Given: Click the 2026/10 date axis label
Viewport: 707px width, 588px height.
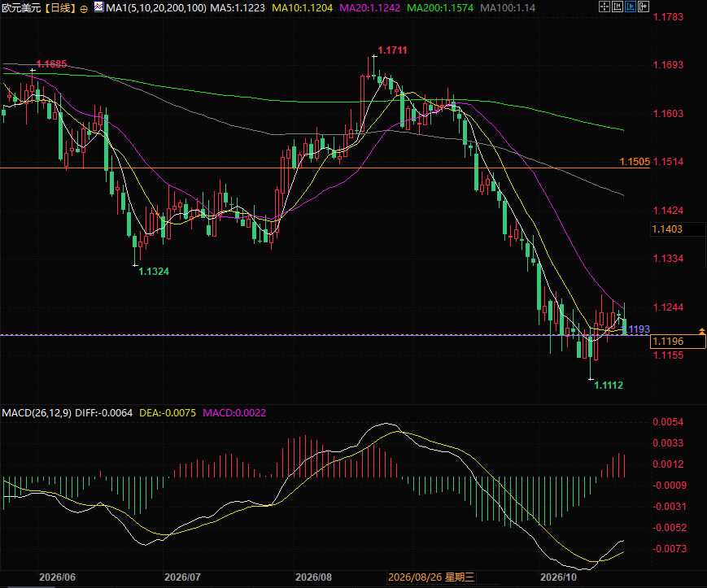Looking at the screenshot, I should (559, 577).
